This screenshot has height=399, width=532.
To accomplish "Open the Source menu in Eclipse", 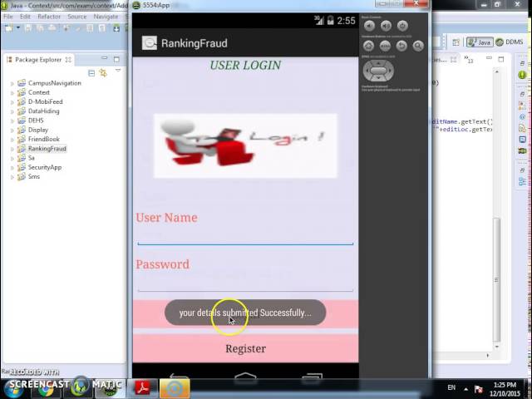I will (77, 17).
